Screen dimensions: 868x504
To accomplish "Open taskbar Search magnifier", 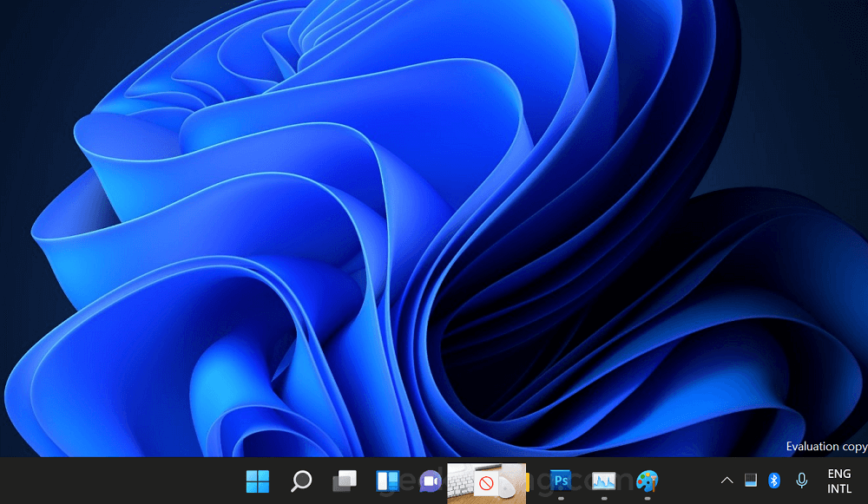I will (301, 481).
